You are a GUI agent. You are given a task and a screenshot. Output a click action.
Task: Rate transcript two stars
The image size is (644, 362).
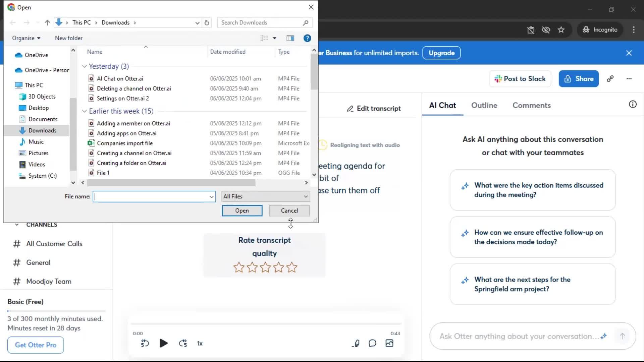(252, 267)
